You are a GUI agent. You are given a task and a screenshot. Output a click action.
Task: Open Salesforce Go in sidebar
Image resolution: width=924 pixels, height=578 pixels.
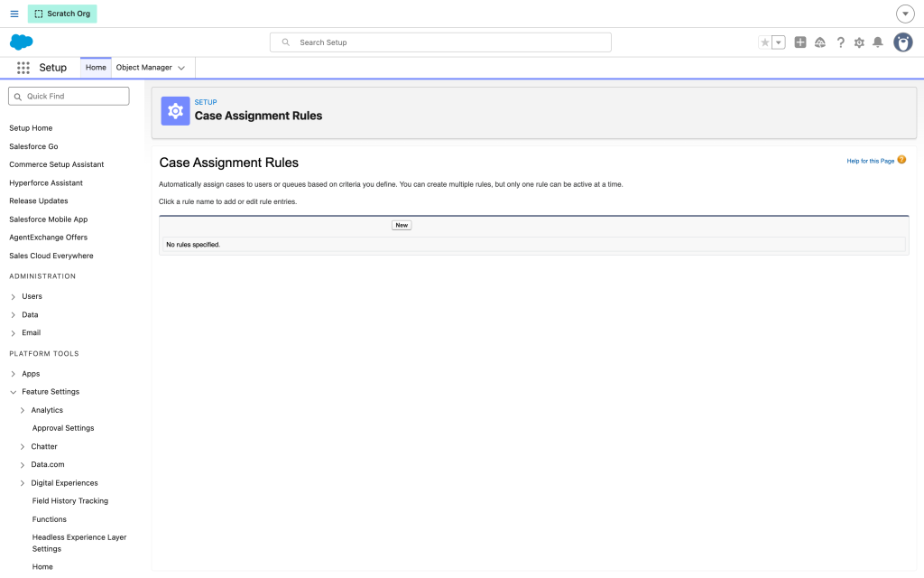[33, 146]
